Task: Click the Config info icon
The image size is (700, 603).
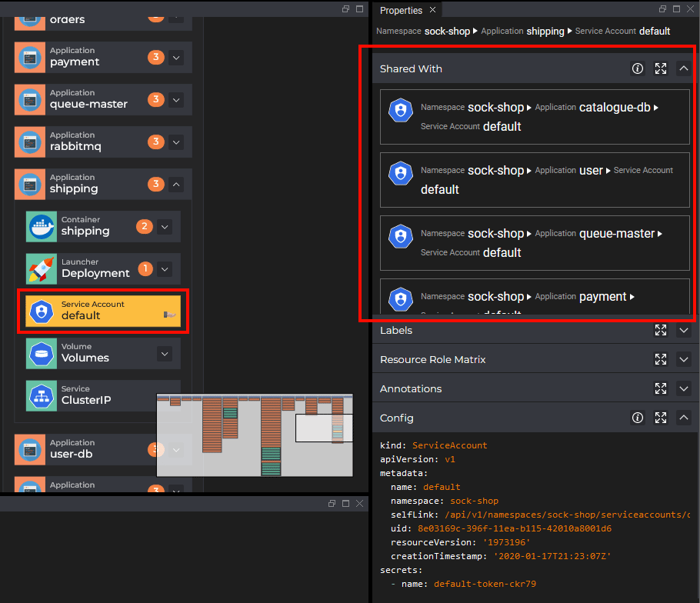Action: [638, 418]
